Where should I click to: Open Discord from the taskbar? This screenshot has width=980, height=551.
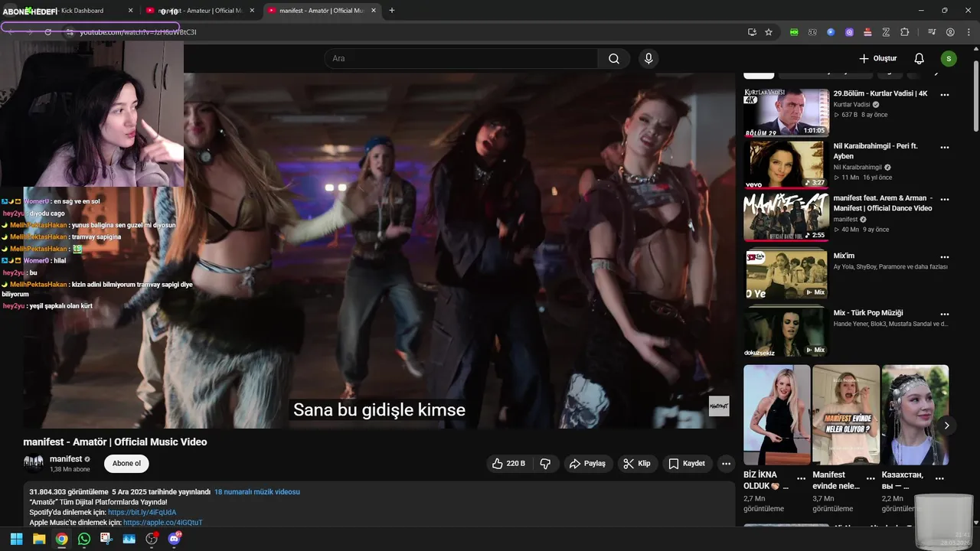click(175, 539)
